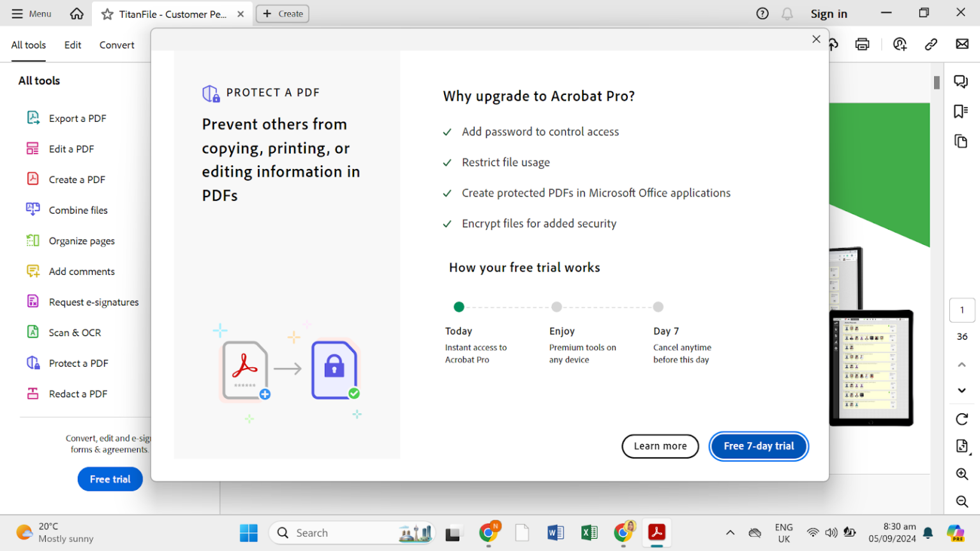This screenshot has height=551, width=980.
Task: Open the Bookmarks panel
Action: click(x=961, y=111)
